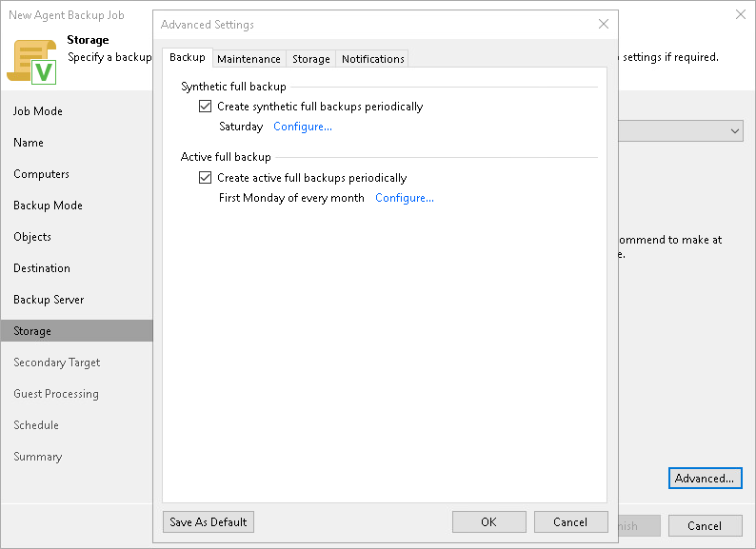Click Save As Default button

coord(209,522)
